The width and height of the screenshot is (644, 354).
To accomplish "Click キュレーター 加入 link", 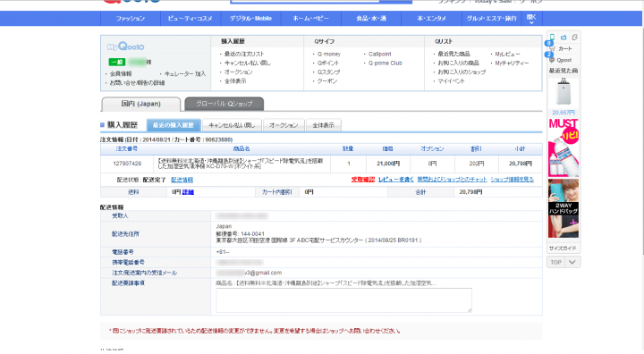I will (185, 73).
